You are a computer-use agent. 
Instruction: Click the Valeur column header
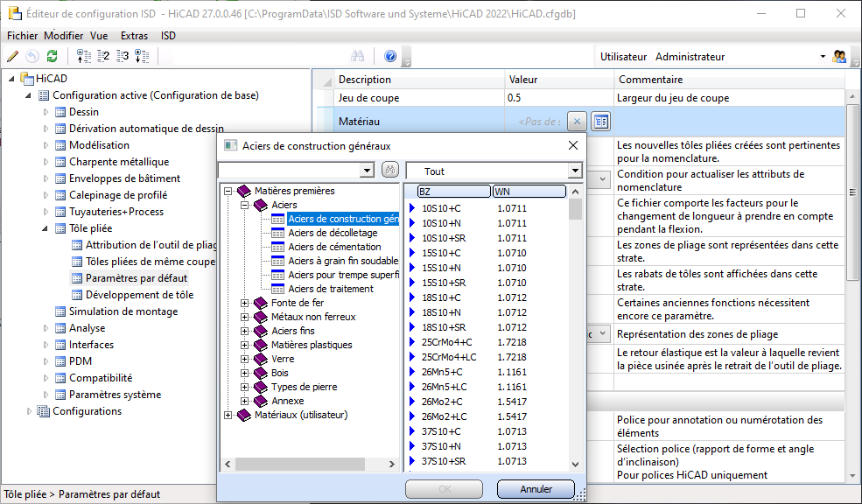[559, 79]
